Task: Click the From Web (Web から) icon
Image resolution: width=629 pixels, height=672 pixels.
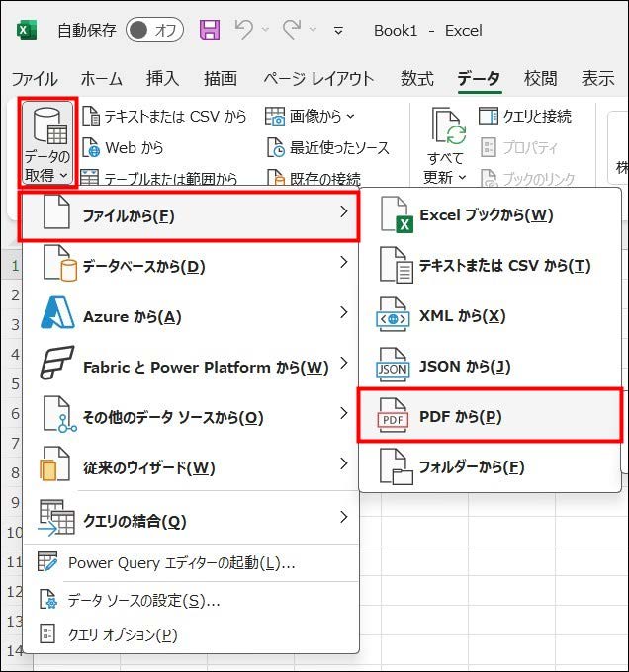Action: click(x=90, y=148)
